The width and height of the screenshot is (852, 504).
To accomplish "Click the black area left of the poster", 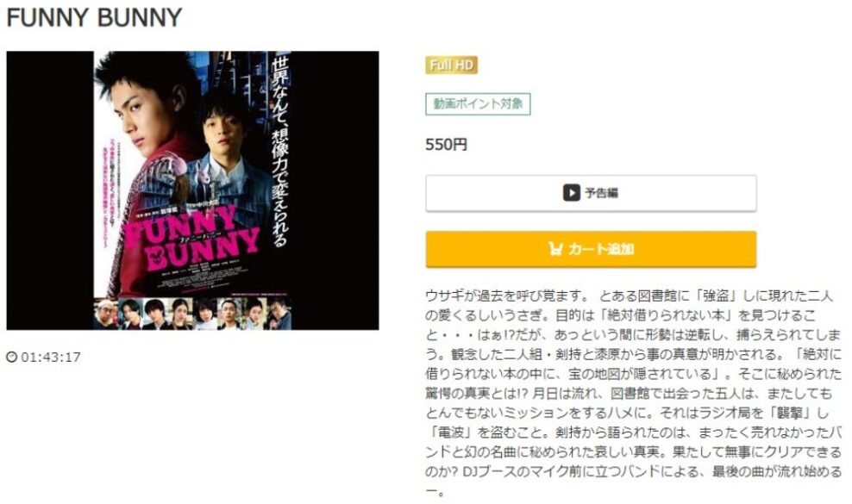I will pyautogui.click(x=50, y=190).
